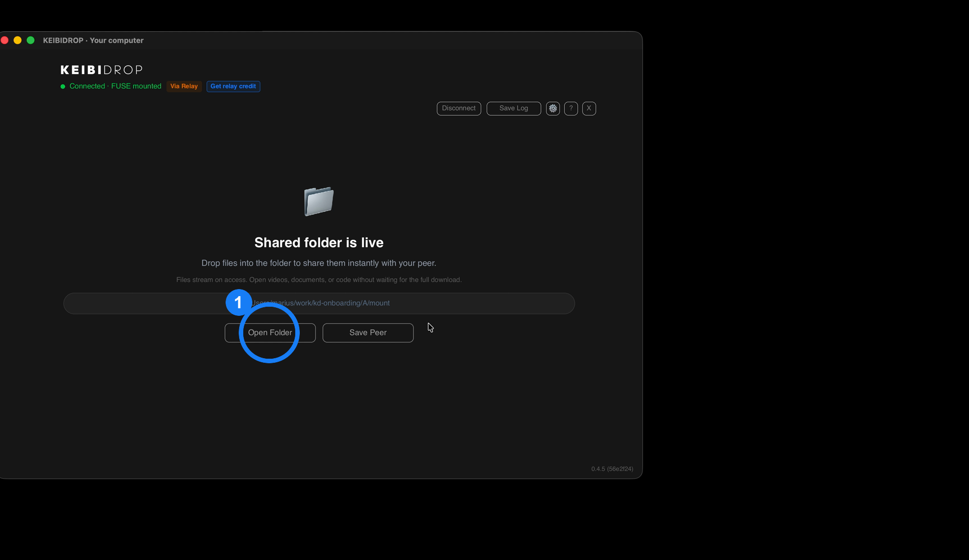Click the 'Connected · FUSE mounted' status text

pos(116,86)
